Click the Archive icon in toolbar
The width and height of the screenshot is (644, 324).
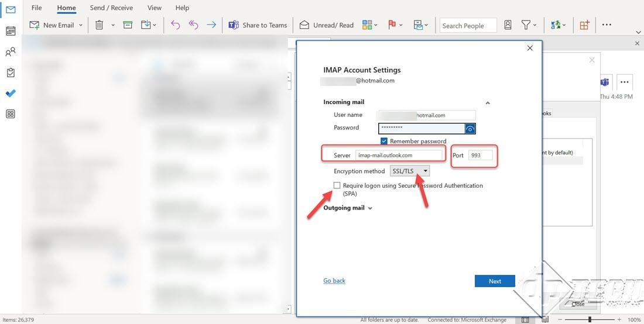point(128,25)
